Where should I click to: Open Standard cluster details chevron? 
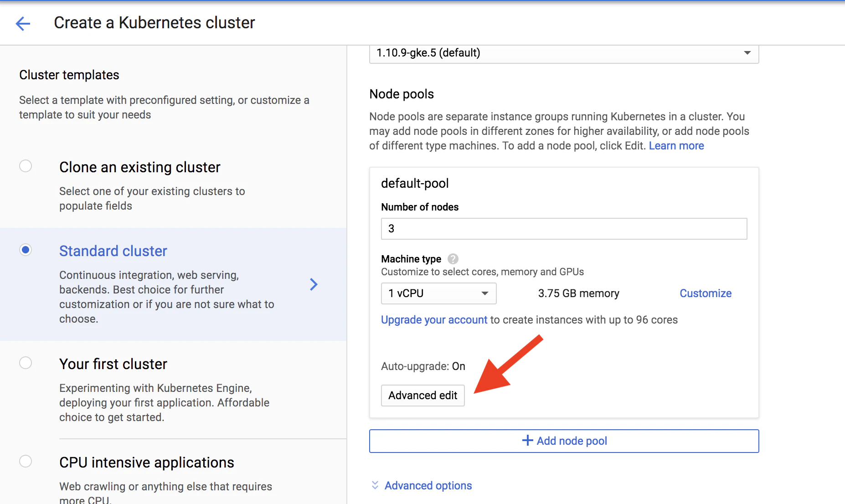point(314,284)
